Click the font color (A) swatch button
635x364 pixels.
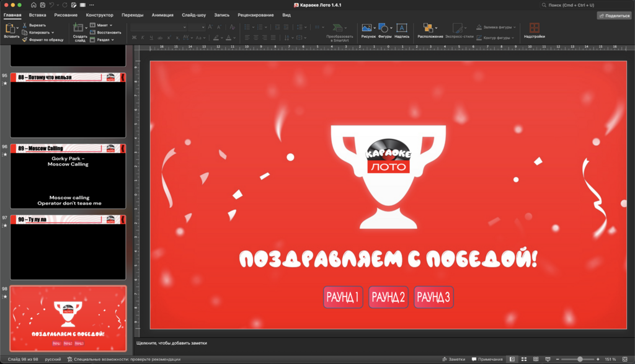228,38
